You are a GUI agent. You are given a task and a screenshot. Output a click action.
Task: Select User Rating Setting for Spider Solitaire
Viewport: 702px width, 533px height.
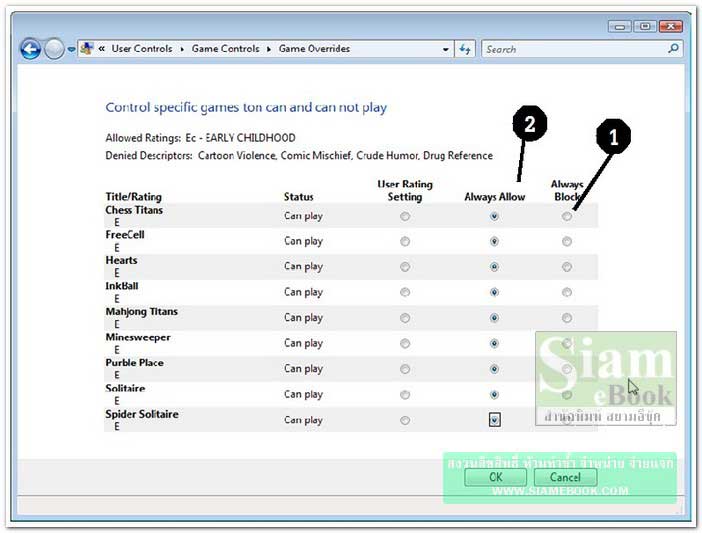click(x=405, y=421)
